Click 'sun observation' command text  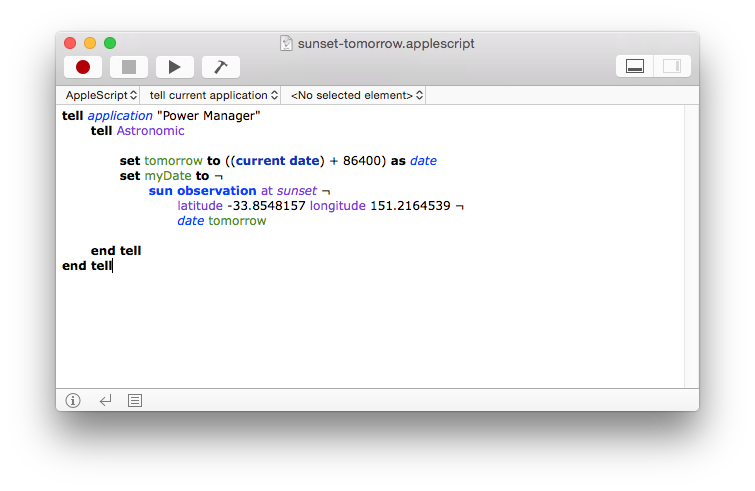click(202, 191)
